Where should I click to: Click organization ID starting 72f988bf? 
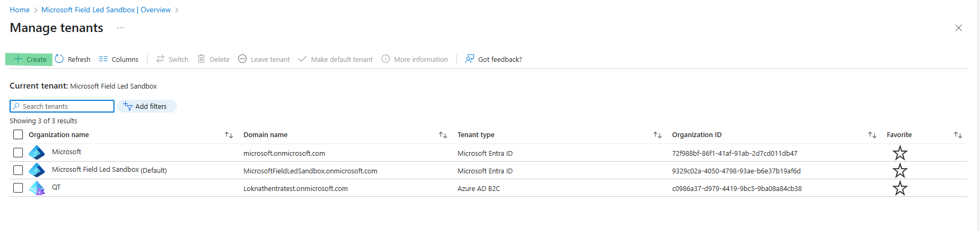click(x=735, y=153)
